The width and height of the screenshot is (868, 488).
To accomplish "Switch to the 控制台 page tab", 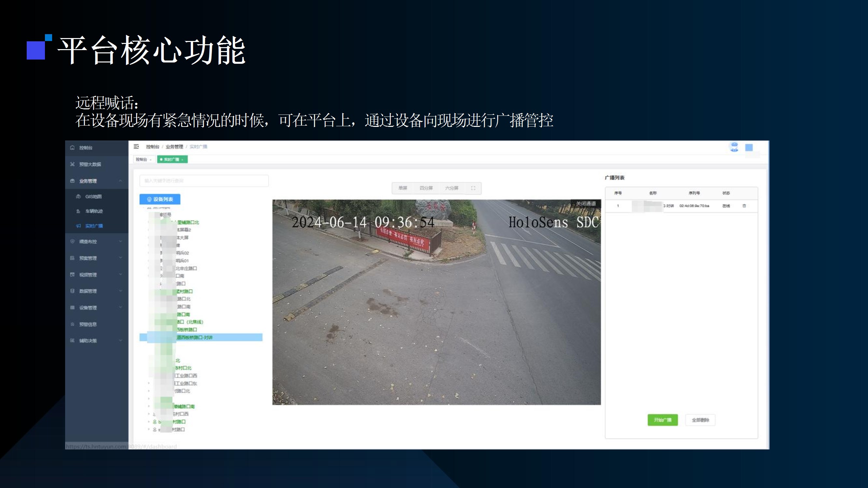I will click(x=142, y=159).
